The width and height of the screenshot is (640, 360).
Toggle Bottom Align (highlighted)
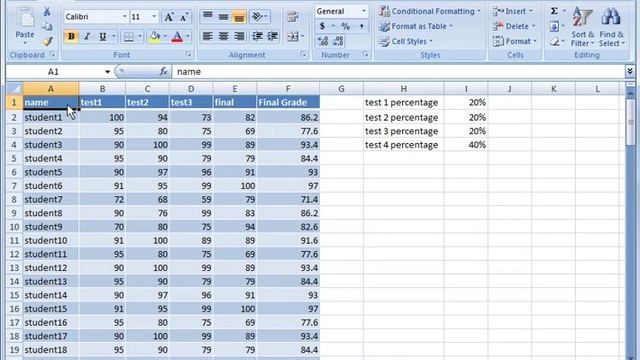click(239, 17)
